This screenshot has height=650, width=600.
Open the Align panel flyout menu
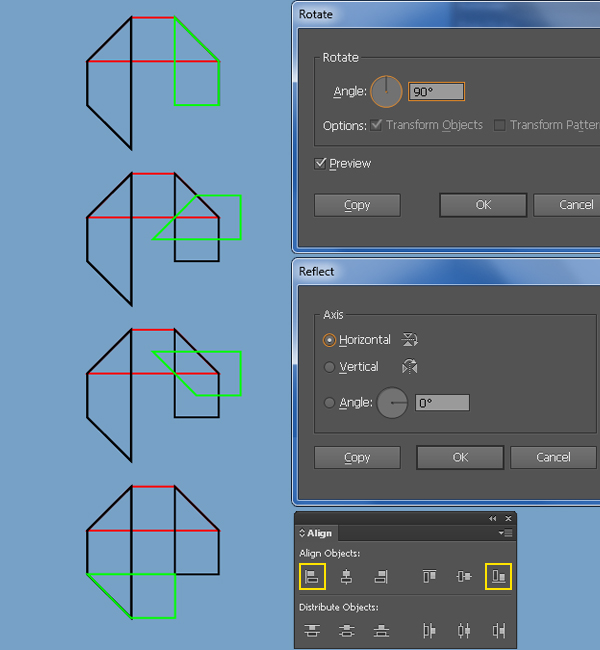tap(505, 533)
